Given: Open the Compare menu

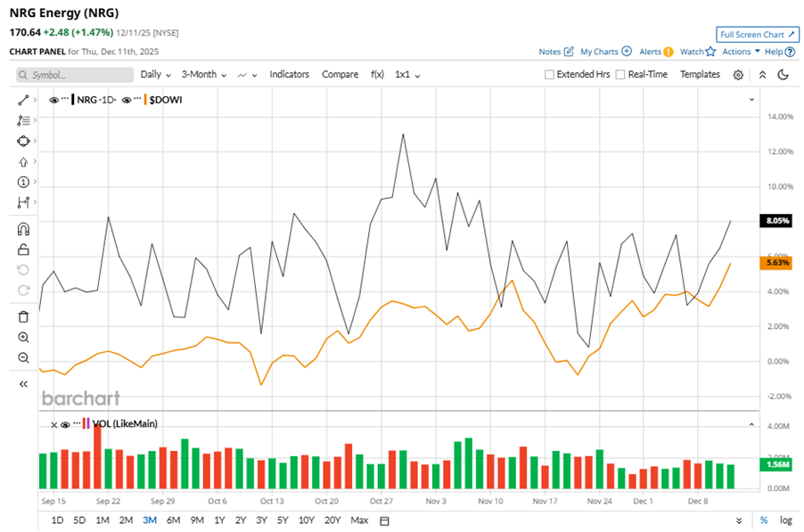Looking at the screenshot, I should (x=340, y=74).
